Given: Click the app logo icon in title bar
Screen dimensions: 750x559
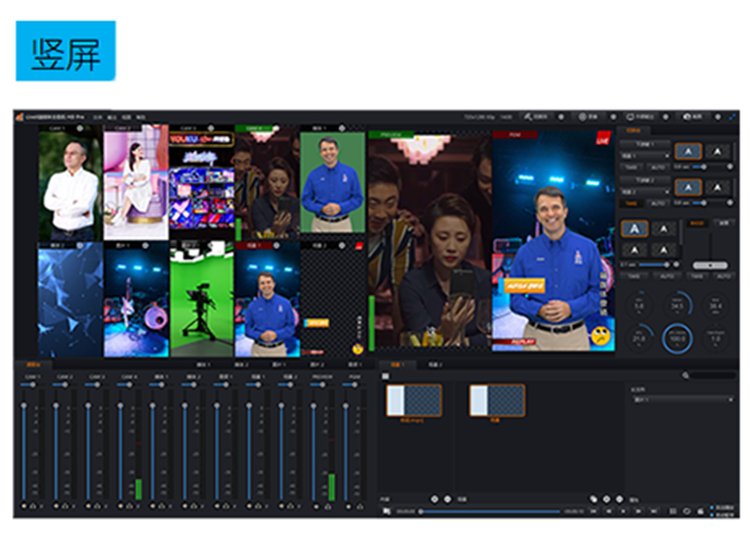Looking at the screenshot, I should pos(19,117).
